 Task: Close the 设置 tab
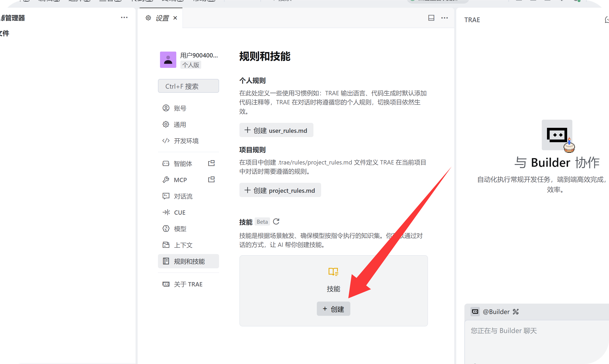(x=175, y=18)
